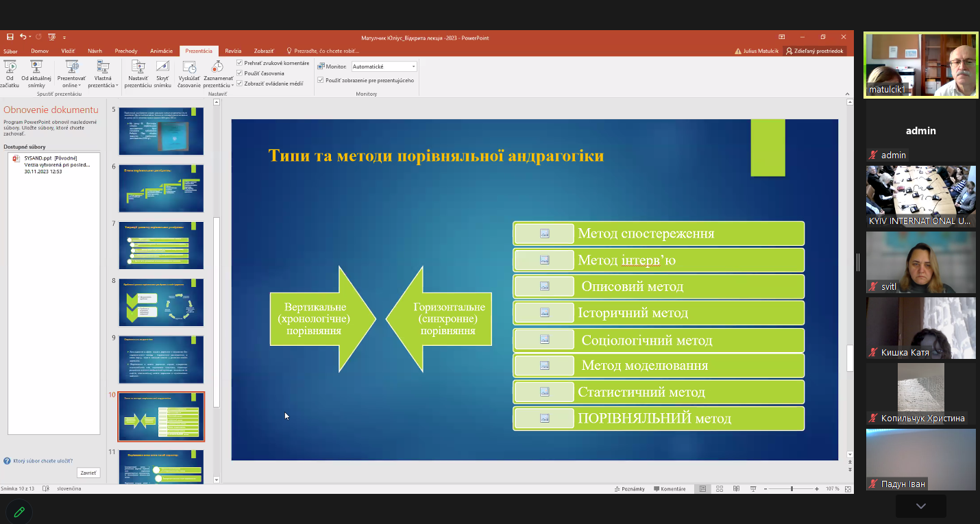Open the Revízia ribbon tab
The image size is (980, 524).
[233, 51]
